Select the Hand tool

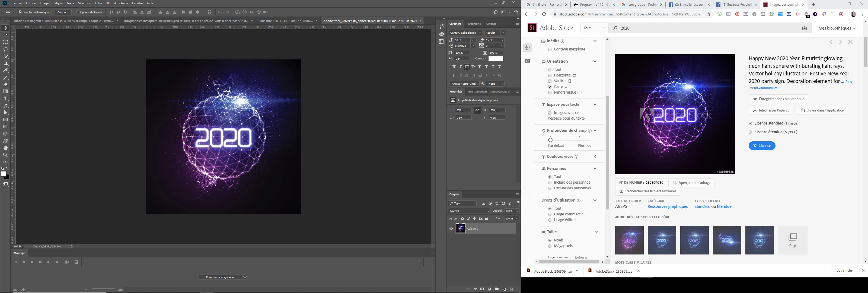click(5, 148)
